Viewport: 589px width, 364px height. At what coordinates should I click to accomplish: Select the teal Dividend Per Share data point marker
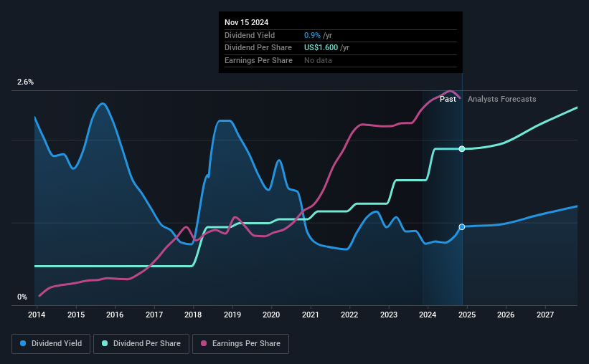[x=462, y=149]
